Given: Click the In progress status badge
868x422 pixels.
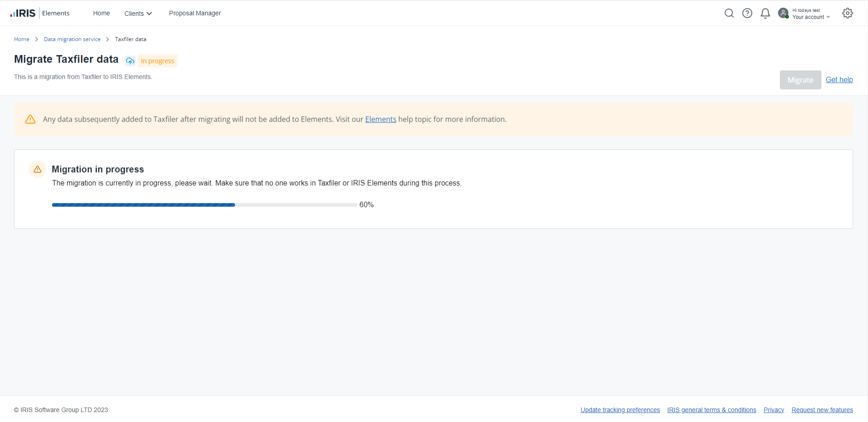Looking at the screenshot, I should [x=157, y=61].
